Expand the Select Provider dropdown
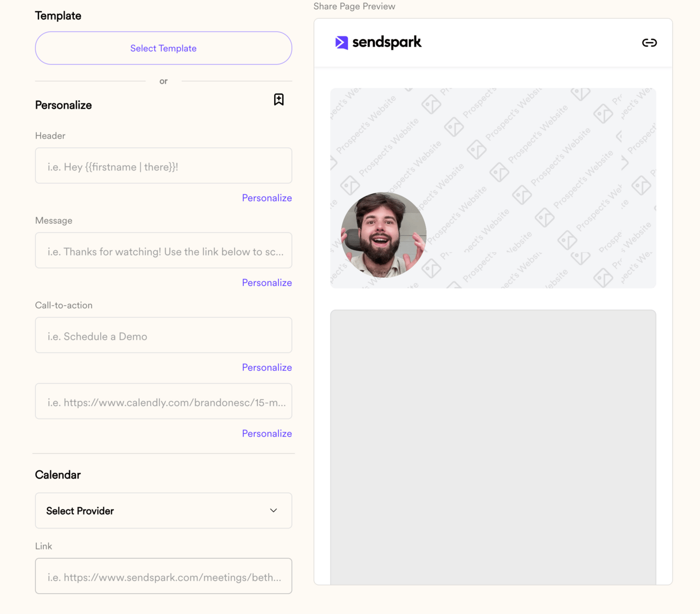This screenshot has height=614, width=700. [164, 511]
